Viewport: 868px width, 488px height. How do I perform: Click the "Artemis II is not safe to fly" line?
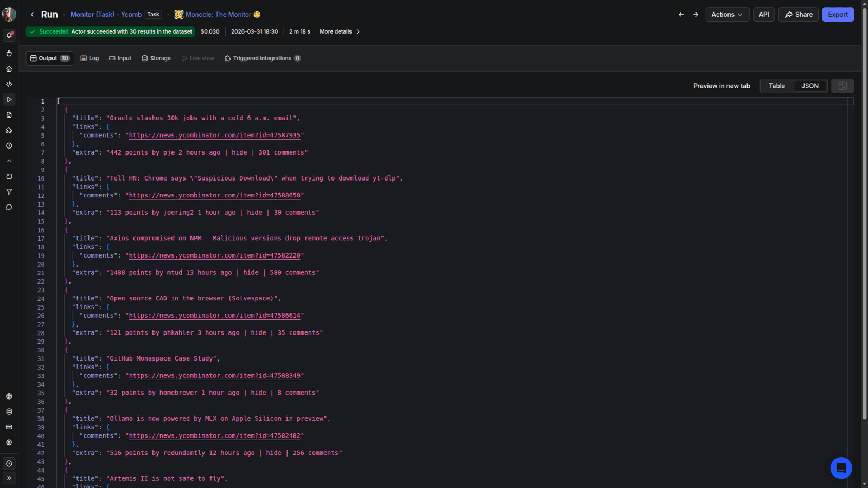pos(150,479)
